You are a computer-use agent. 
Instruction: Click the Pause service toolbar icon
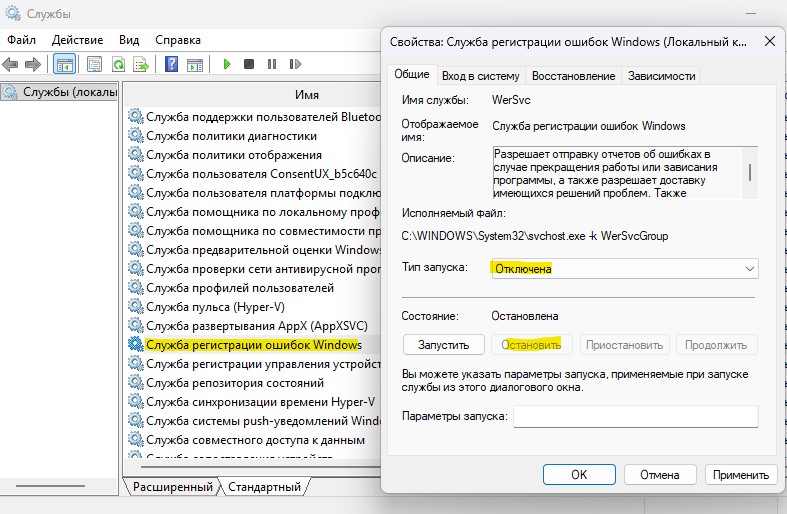click(271, 64)
